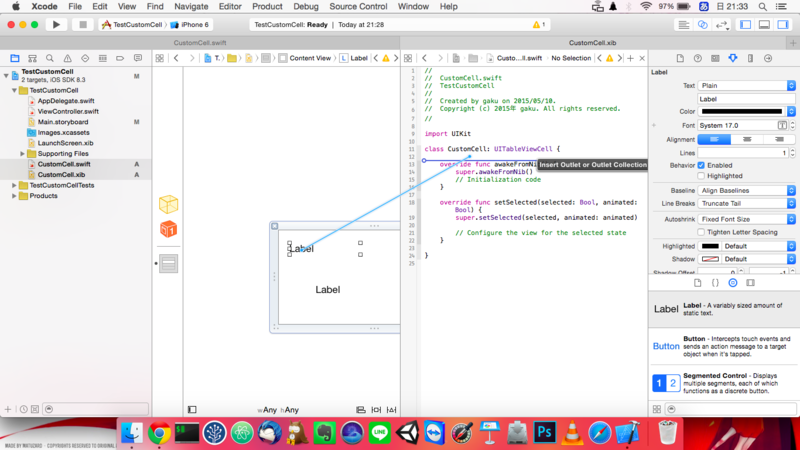800x450 pixels.
Task: Open the Shadow Default color dropdown
Action: pos(759,259)
